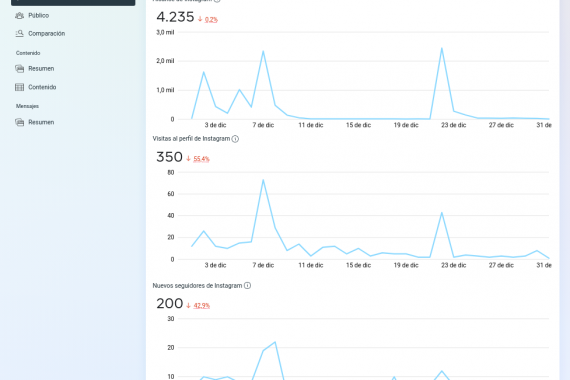570x380 pixels.
Task: Click the down arrow beside 55,4%
Action: click(188, 159)
